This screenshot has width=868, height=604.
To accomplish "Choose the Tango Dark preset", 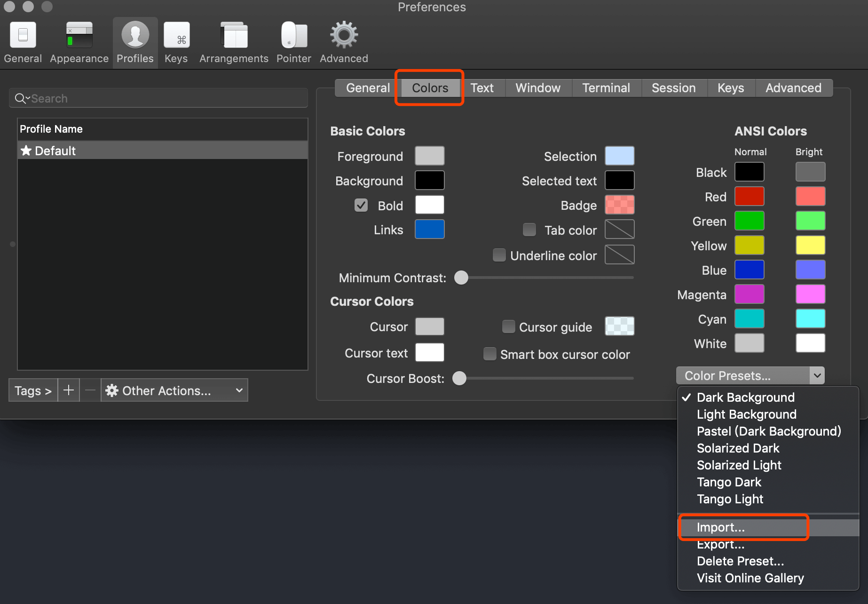I will click(x=768, y=482).
